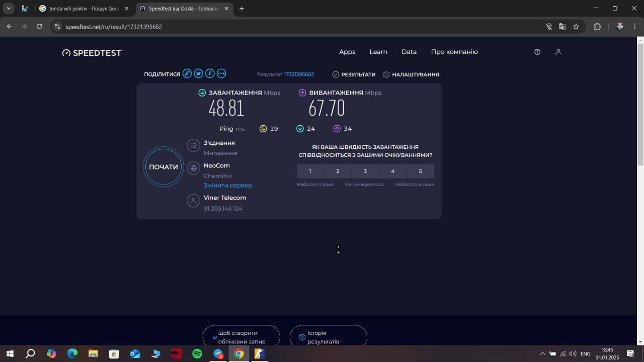This screenshot has width=644, height=362.
Task: Share the result on Twitter
Action: (x=199, y=74)
